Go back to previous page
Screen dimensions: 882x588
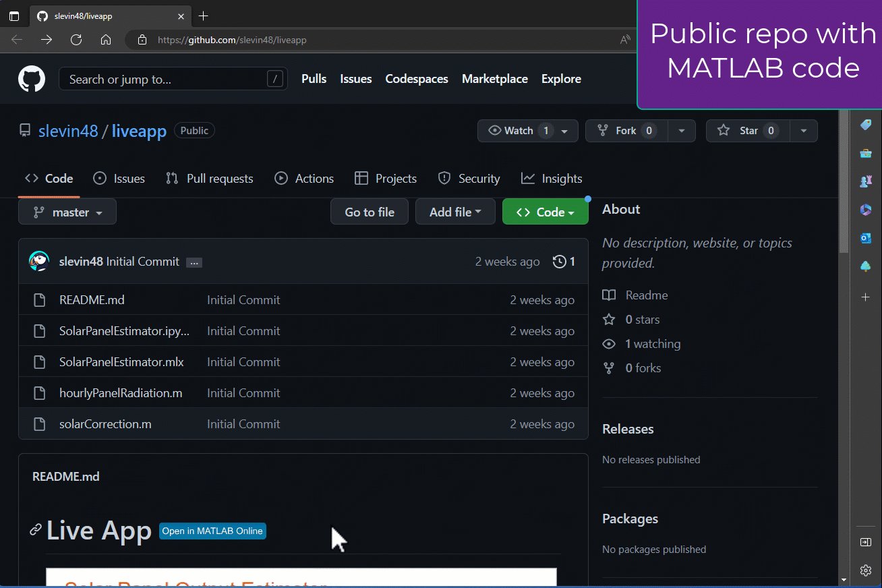[x=17, y=40]
